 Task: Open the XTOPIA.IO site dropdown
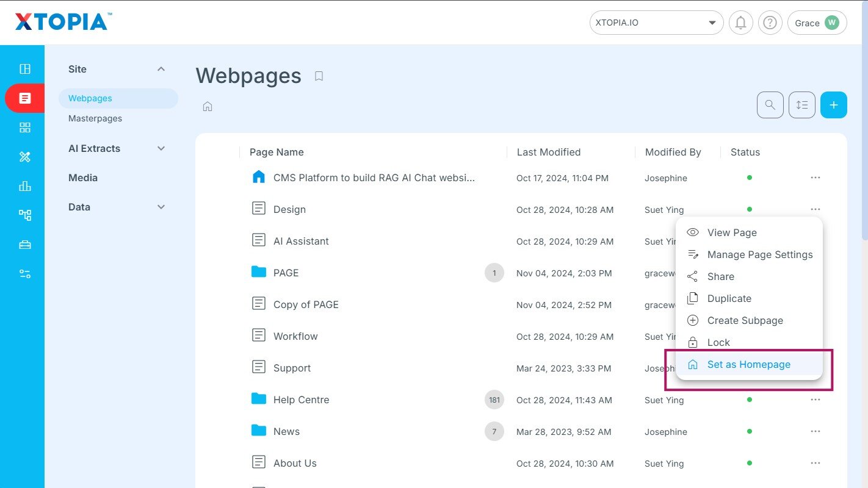click(x=656, y=23)
